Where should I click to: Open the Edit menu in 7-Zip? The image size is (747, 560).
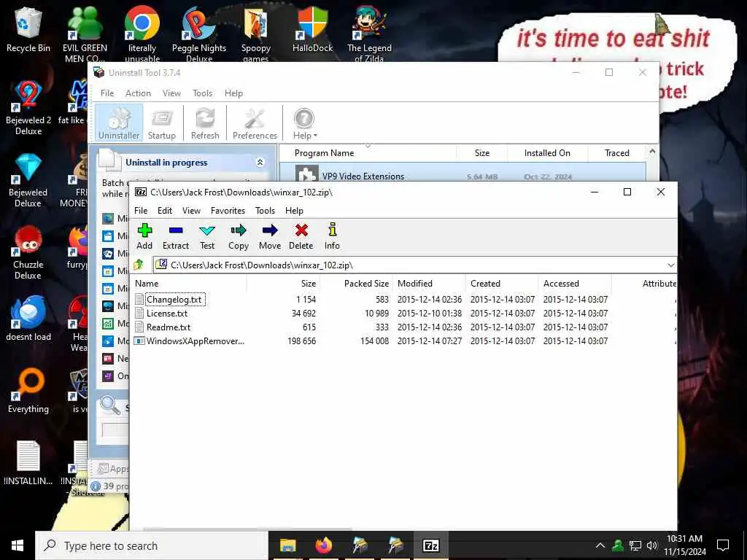coord(165,211)
